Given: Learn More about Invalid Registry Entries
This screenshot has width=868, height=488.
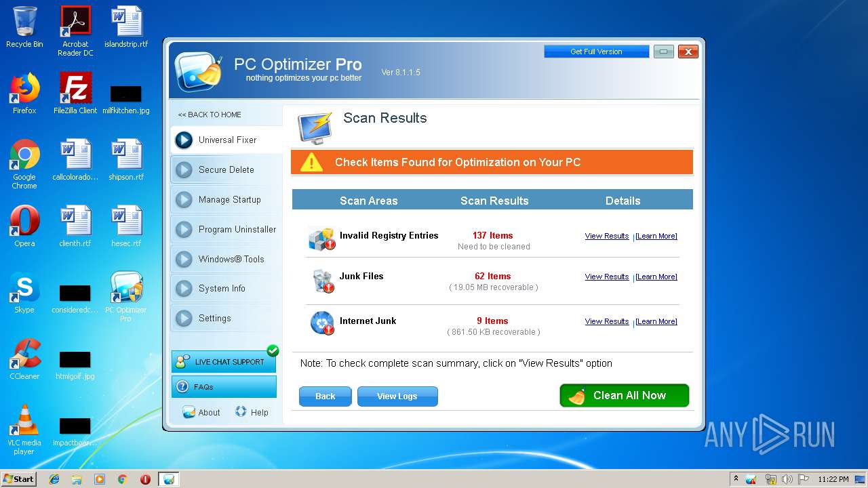Looking at the screenshot, I should [x=656, y=236].
